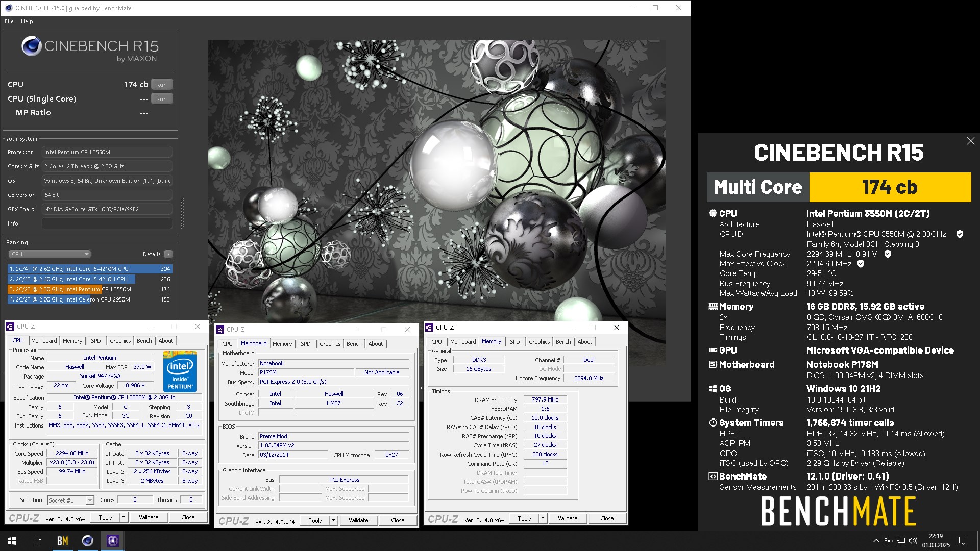Click the Max Core Frequency shield icon
The width and height of the screenshot is (980, 551).
pyautogui.click(x=888, y=254)
